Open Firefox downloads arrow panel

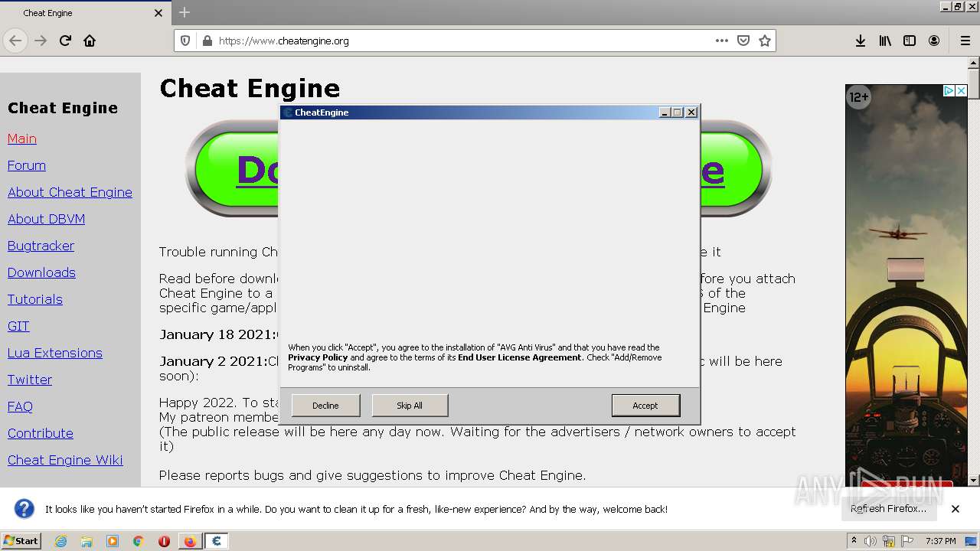tap(861, 41)
